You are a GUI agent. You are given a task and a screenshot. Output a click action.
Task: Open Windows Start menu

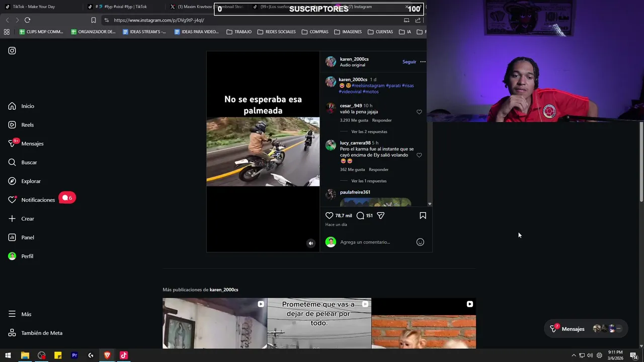pos(8,355)
